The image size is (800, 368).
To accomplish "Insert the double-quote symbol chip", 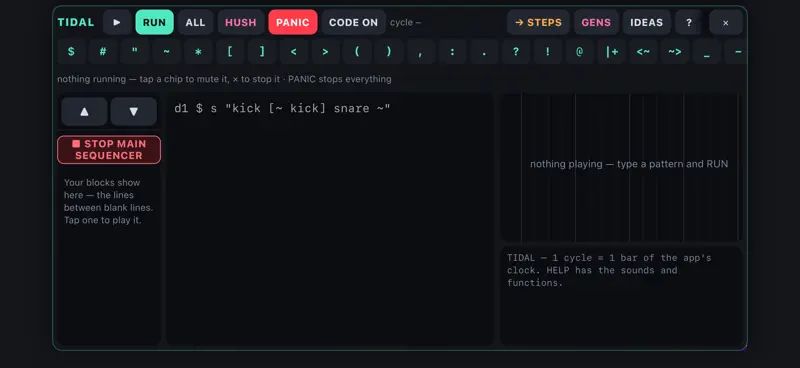I will [x=135, y=52].
